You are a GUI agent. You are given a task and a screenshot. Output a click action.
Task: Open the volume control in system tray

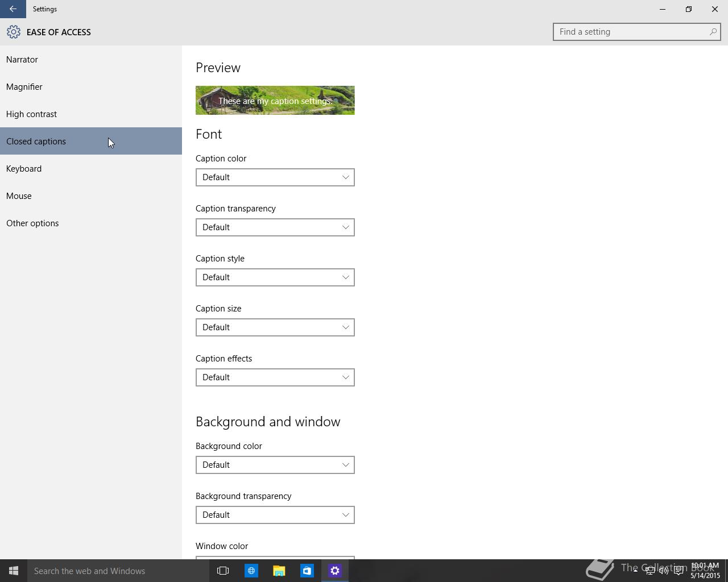click(664, 571)
